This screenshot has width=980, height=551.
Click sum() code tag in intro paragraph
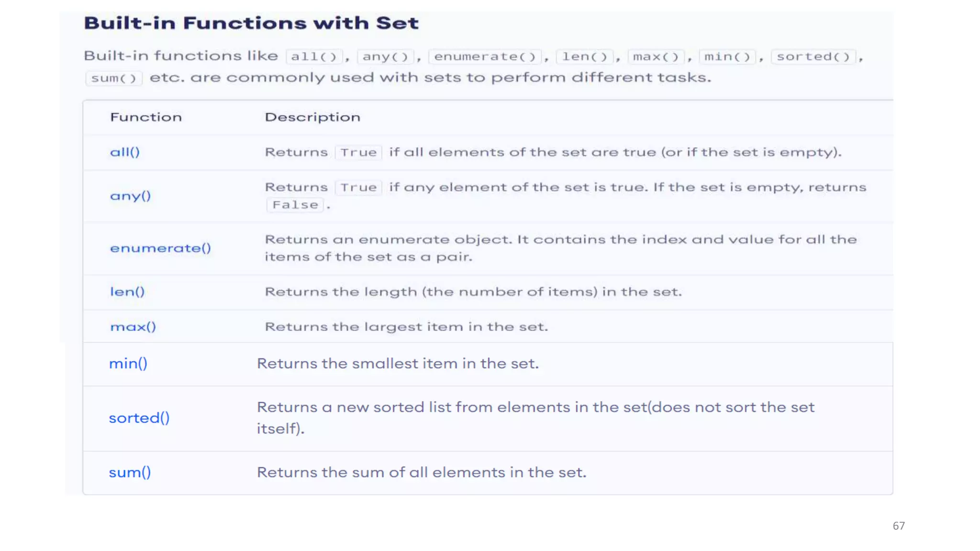coord(114,78)
